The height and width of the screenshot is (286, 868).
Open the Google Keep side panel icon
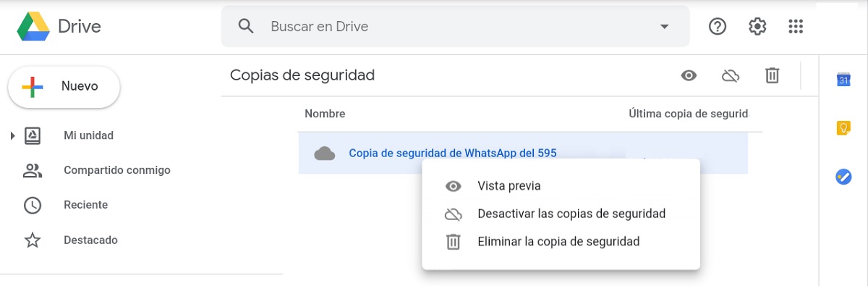(x=843, y=128)
